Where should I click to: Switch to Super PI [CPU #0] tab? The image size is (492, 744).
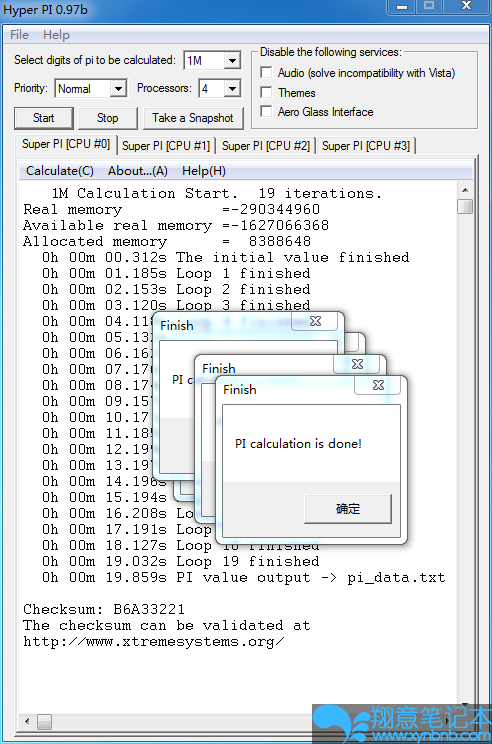pos(66,144)
